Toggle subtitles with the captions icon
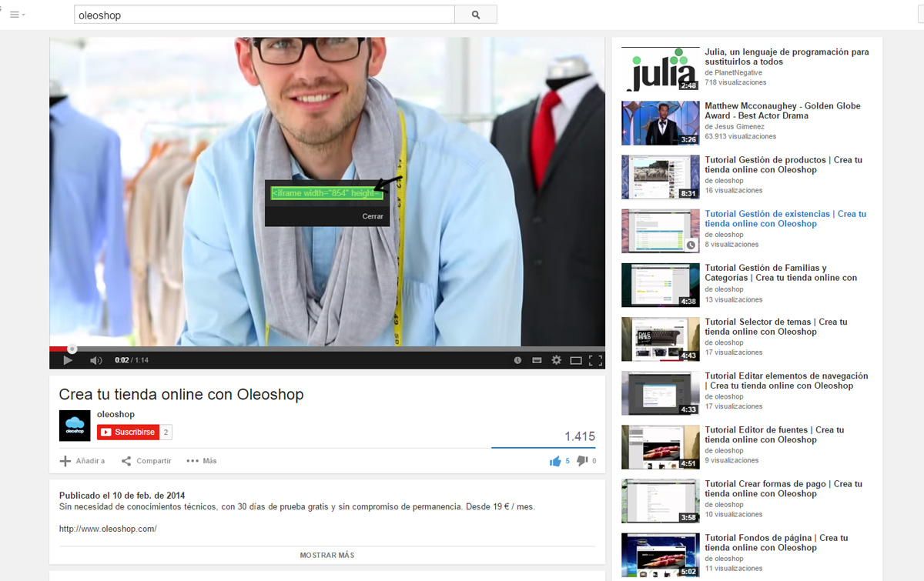Screen dimensions: 924x581 click(x=537, y=360)
